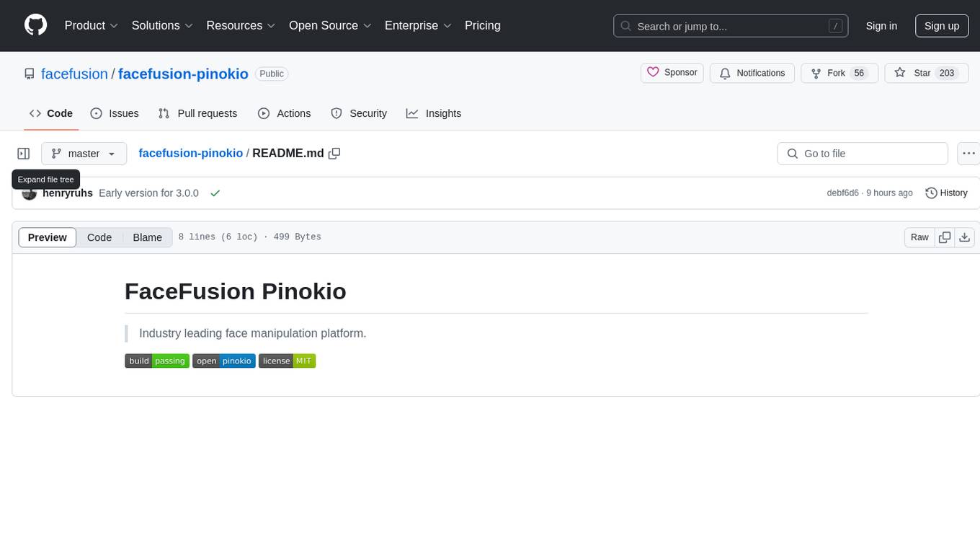The width and height of the screenshot is (980, 551).
Task: Expand the Open Source menu
Action: pyautogui.click(x=330, y=25)
